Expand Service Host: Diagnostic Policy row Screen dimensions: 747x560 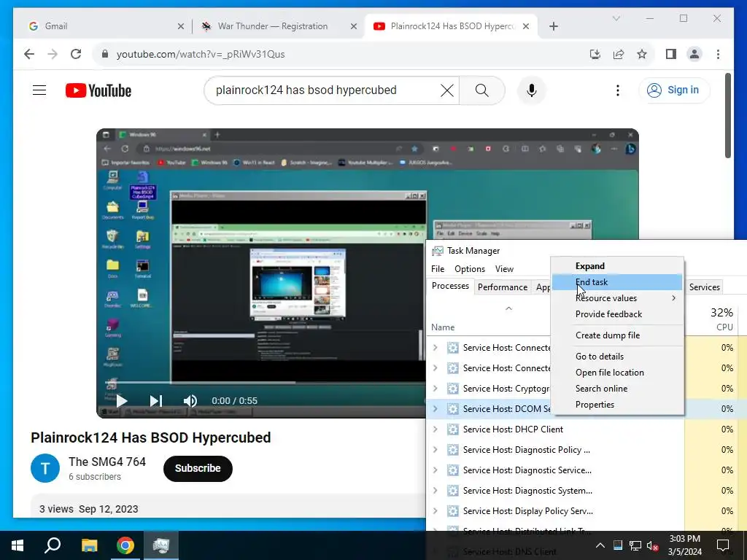coord(435,450)
